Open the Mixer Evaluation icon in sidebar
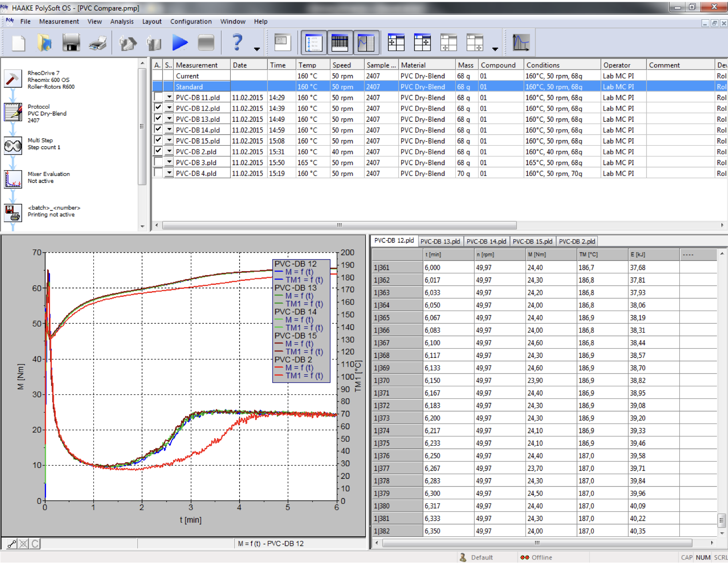Viewport: 728px width, 564px height. click(13, 179)
